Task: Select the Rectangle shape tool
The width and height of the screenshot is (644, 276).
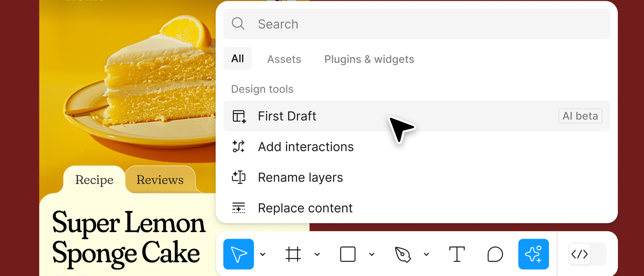Action: point(348,254)
